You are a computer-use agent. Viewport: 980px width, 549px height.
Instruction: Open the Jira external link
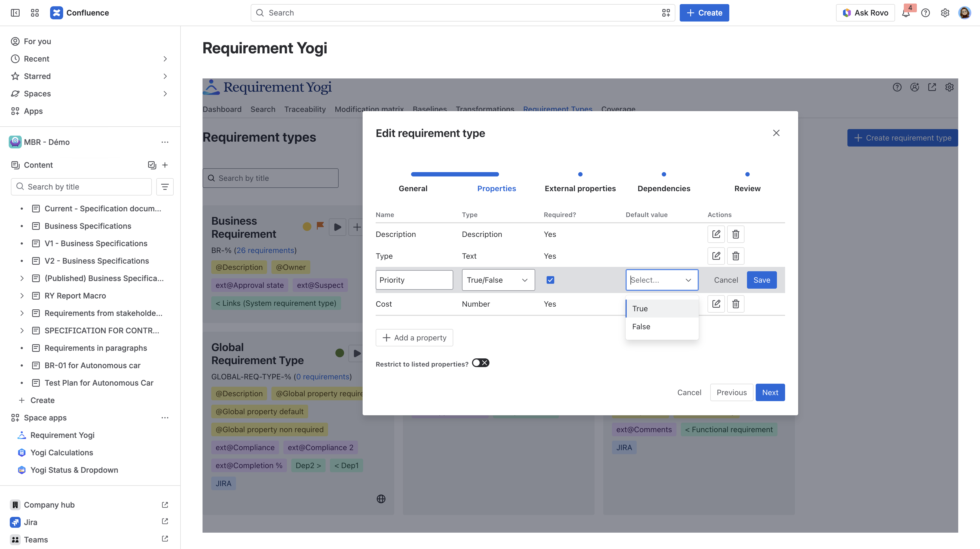(165, 521)
